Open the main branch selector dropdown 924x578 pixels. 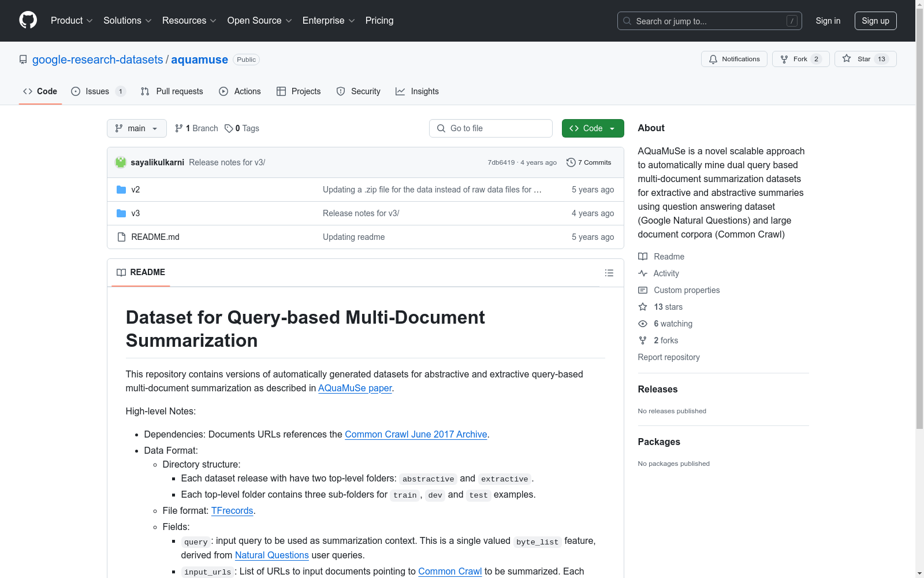coord(137,128)
